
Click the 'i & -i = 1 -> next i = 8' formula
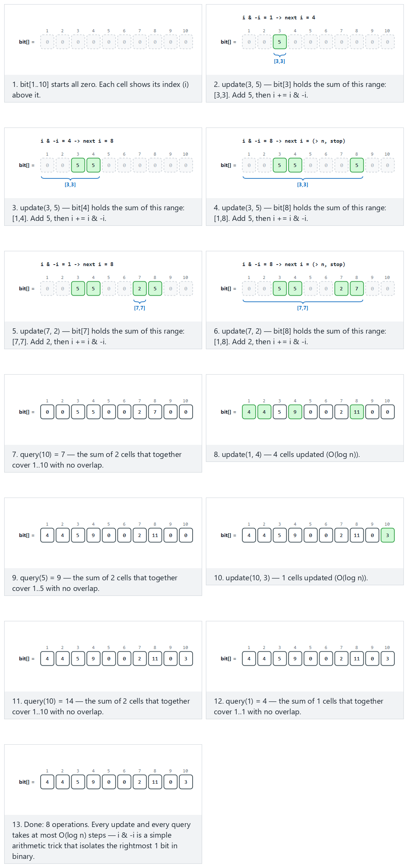pyautogui.click(x=77, y=264)
